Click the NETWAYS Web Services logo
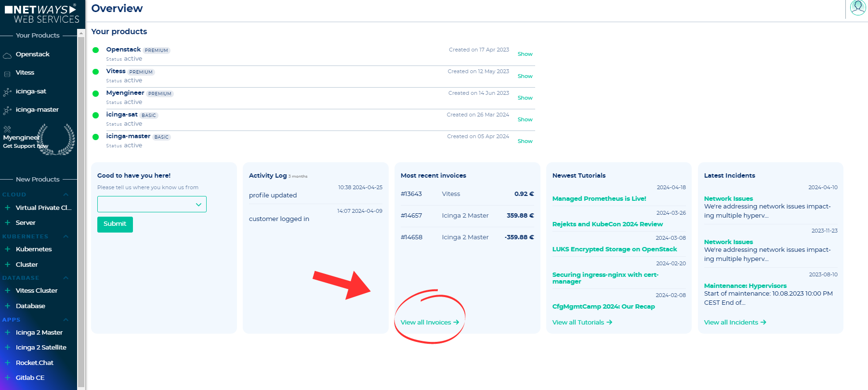The height and width of the screenshot is (390, 868). (x=42, y=13)
